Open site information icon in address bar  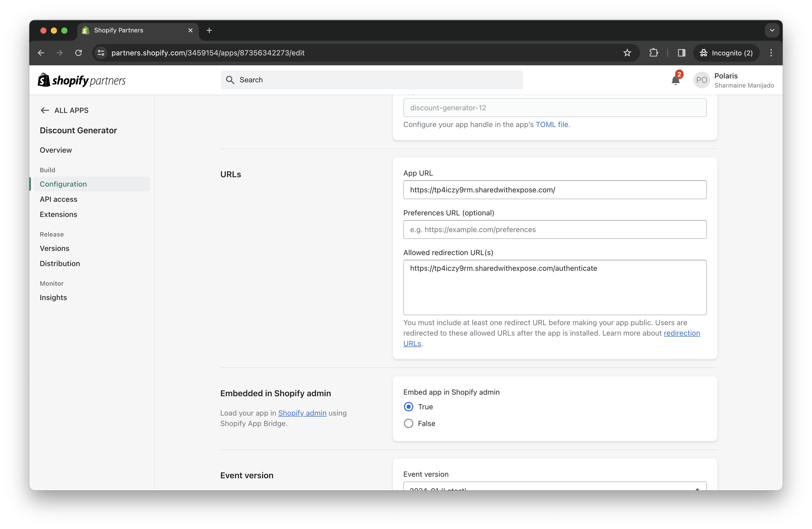tap(101, 53)
